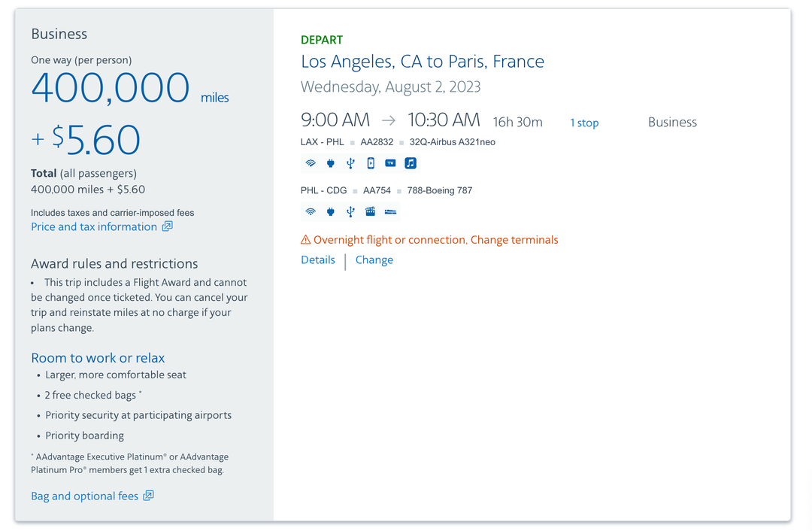
Task: Click Change to modify this flight
Action: point(374,259)
